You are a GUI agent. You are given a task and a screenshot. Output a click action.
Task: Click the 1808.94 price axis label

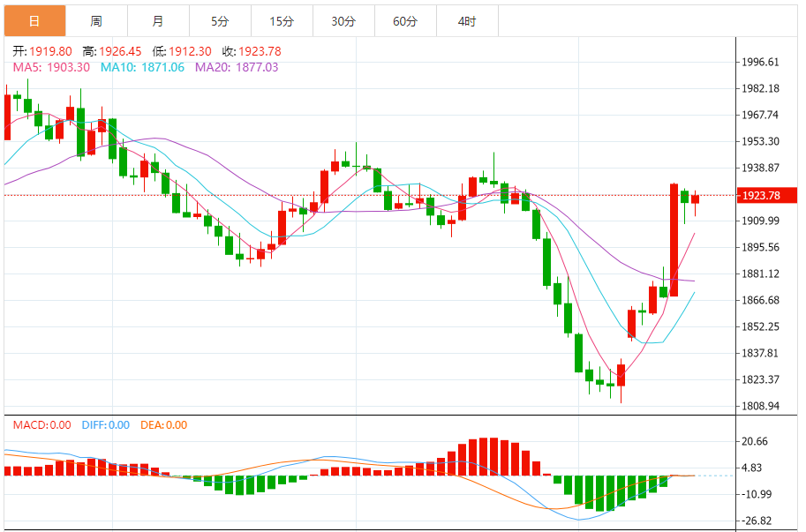[760, 406]
